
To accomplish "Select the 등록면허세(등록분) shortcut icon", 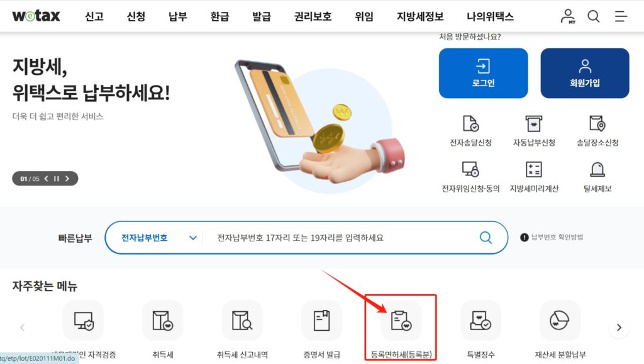I will click(x=401, y=321).
